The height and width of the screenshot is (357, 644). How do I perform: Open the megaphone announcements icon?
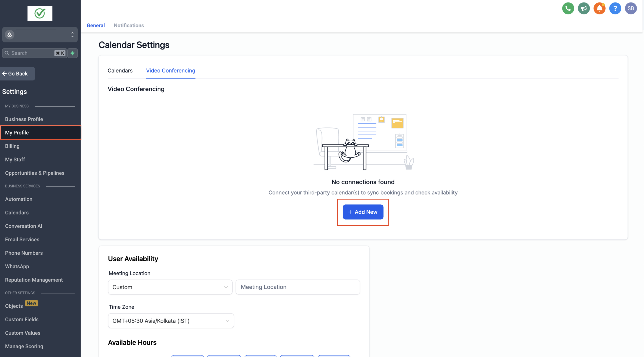pyautogui.click(x=584, y=8)
